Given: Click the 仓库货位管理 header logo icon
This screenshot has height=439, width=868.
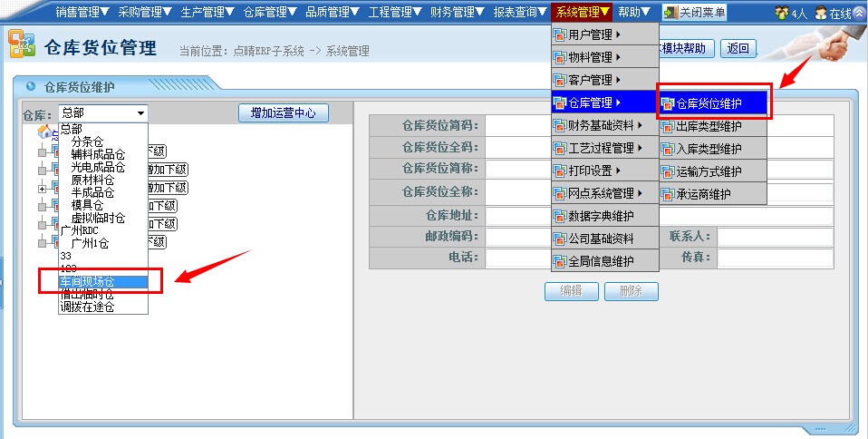Looking at the screenshot, I should click(x=23, y=45).
